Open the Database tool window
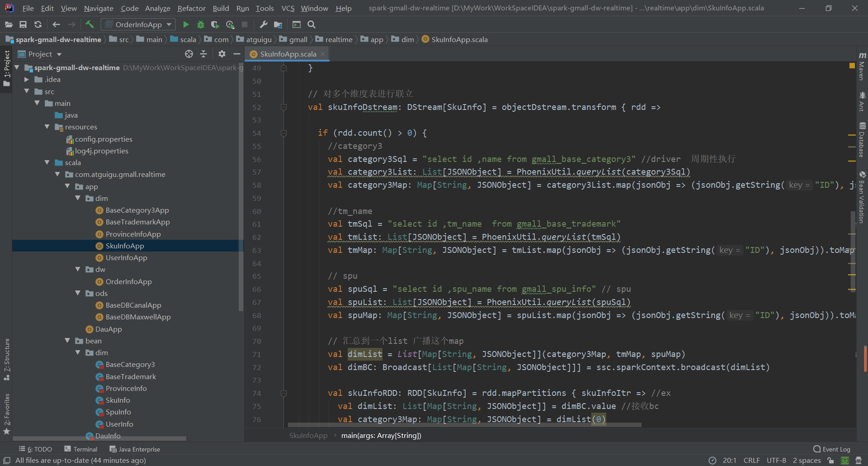The width and height of the screenshot is (868, 466). [x=862, y=140]
